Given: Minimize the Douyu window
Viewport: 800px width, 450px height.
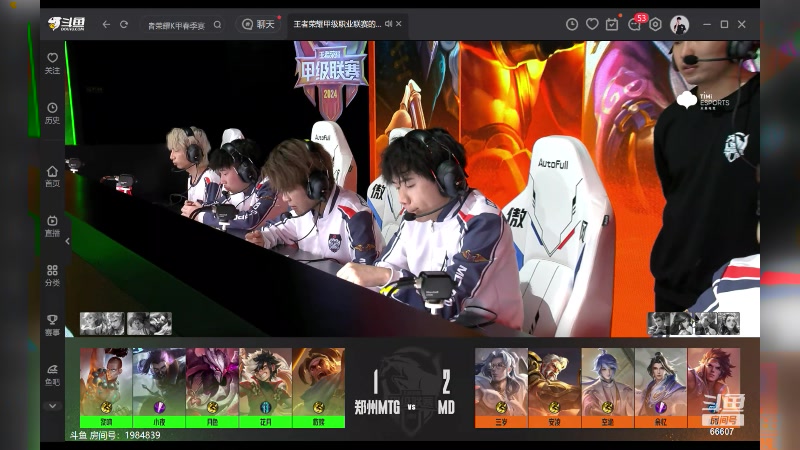Looking at the screenshot, I should (x=707, y=24).
